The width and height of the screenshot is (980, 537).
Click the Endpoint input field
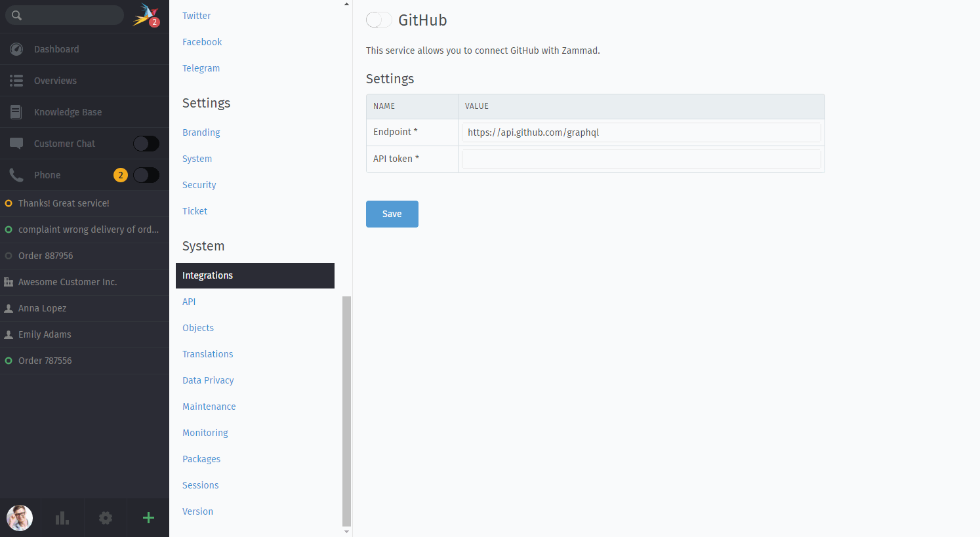coord(642,132)
